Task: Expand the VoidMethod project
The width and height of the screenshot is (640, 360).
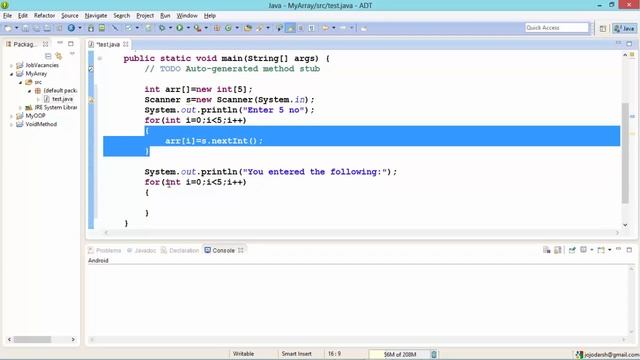Action: click(x=11, y=124)
